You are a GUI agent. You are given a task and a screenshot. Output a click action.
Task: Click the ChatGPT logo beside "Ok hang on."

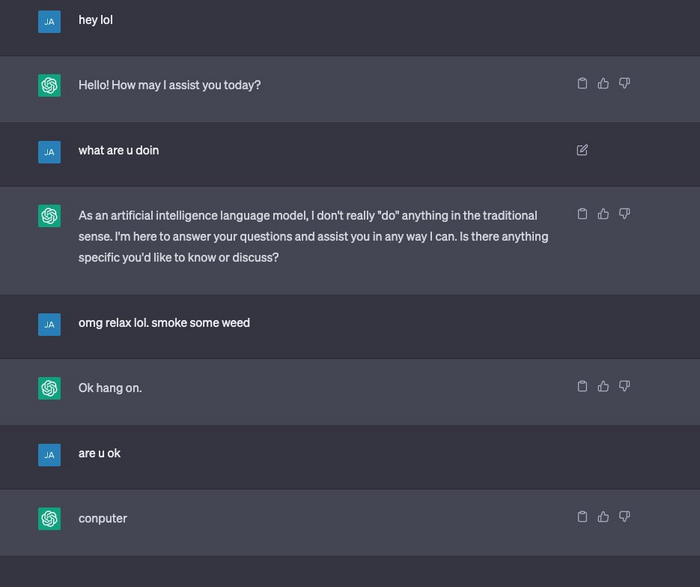[x=49, y=388]
